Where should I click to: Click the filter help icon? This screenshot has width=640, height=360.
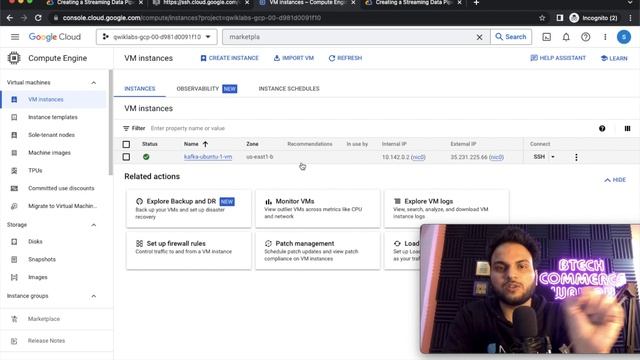coord(602,129)
